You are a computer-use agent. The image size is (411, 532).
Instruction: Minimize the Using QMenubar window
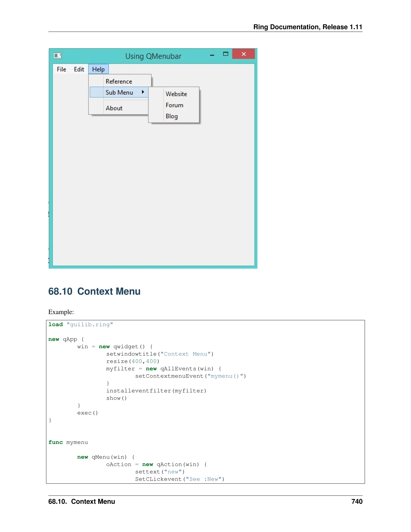click(x=212, y=55)
